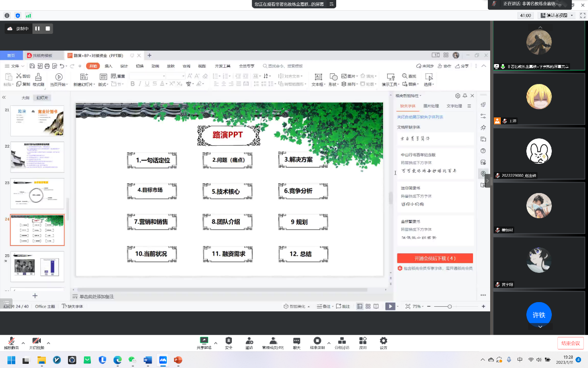Screen dimensions: 588x368
Task: Click the new slide (新建幻灯片) icon
Action: (x=83, y=77)
